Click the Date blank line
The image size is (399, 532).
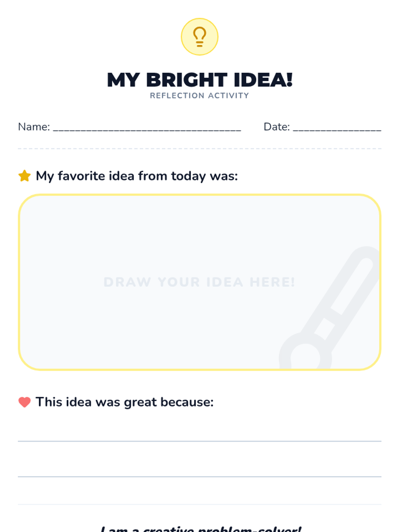(x=337, y=130)
